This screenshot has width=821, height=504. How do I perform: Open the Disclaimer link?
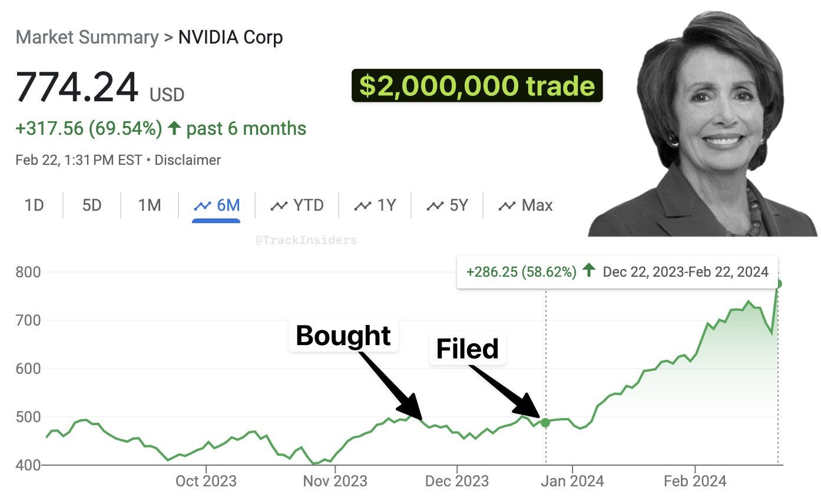tap(188, 160)
